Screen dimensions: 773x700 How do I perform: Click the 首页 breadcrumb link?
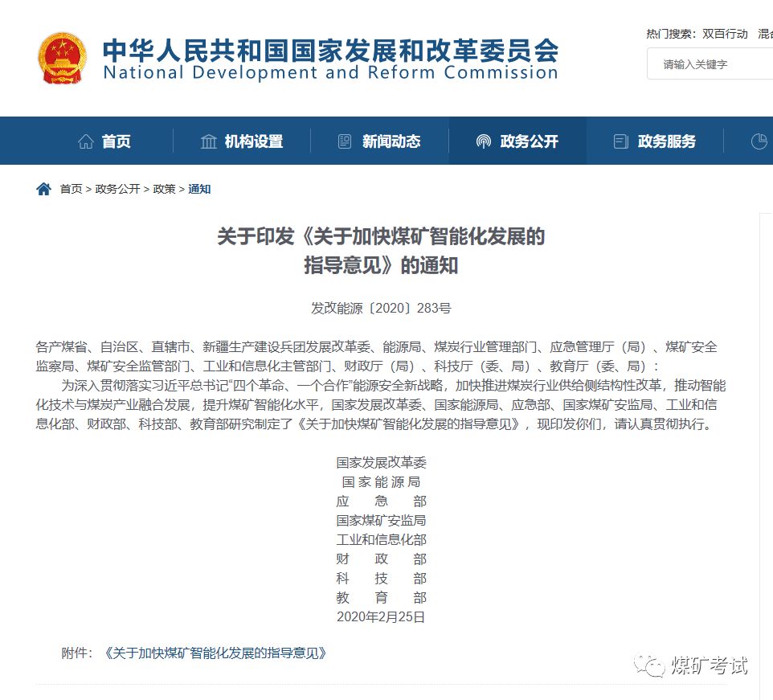[71, 189]
